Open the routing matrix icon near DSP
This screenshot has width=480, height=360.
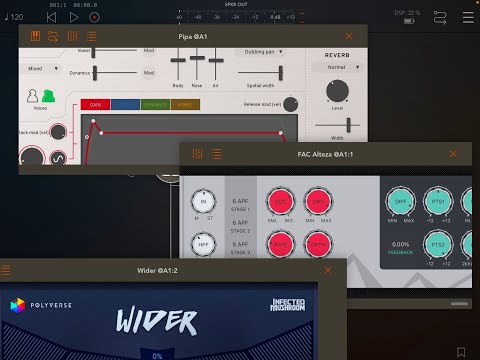[x=440, y=18]
